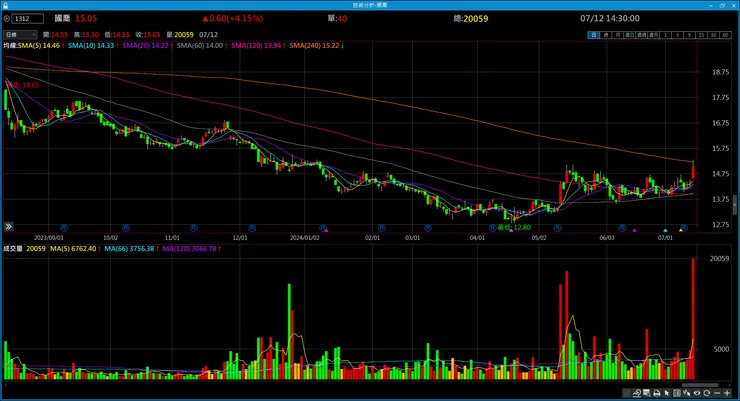The height and width of the screenshot is (401, 740).
Task: Switch to the 1-minute chart button
Action: [665, 35]
